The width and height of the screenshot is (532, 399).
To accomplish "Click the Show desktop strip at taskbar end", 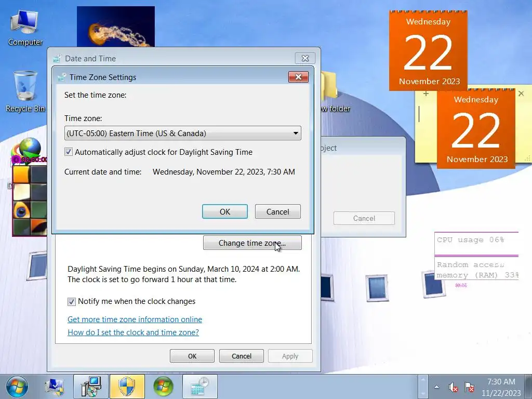I will [529, 387].
